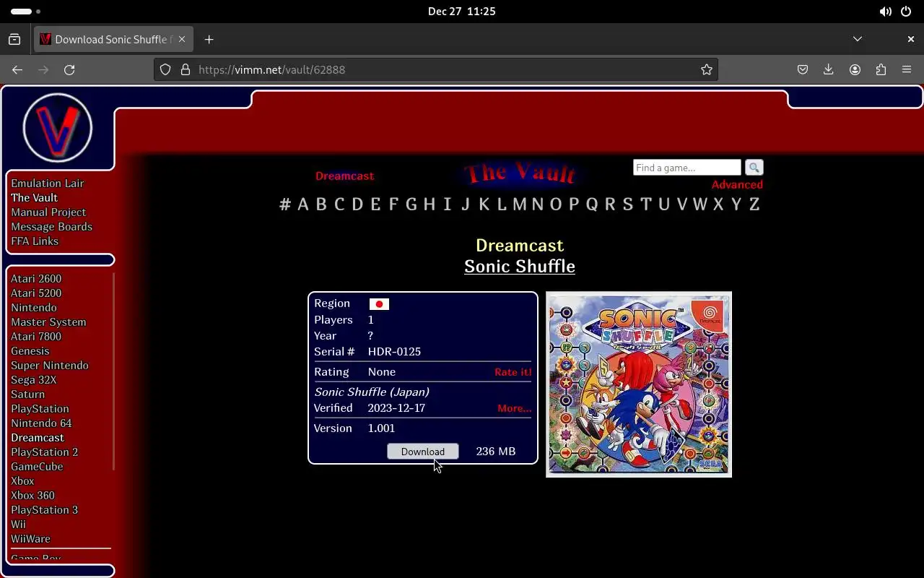Go back with the browser back arrow
The image size is (924, 578).
[17, 69]
